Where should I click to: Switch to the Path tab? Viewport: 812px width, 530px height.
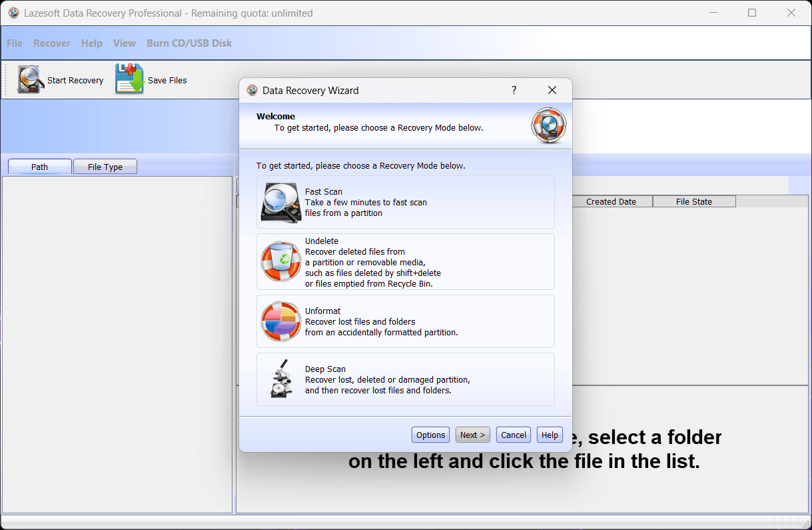point(40,167)
